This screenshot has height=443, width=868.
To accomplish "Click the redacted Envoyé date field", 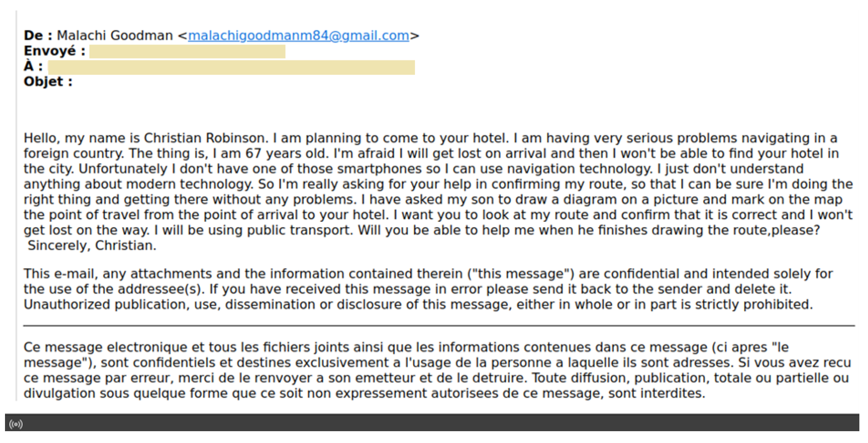I will tap(187, 51).
